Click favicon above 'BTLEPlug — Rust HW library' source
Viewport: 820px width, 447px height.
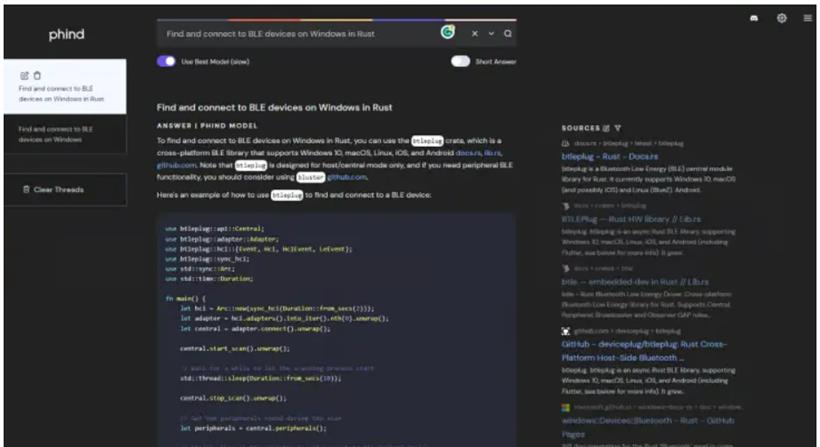565,206
